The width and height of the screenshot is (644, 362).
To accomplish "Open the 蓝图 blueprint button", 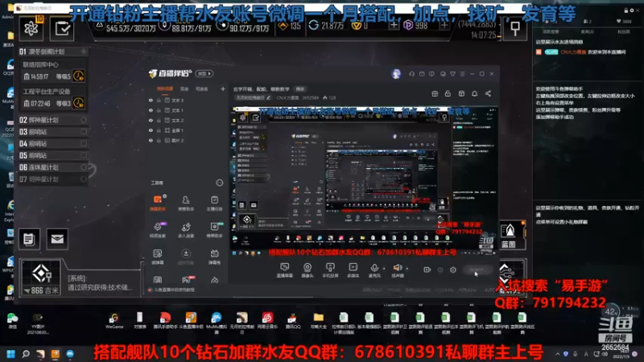I will point(510,236).
